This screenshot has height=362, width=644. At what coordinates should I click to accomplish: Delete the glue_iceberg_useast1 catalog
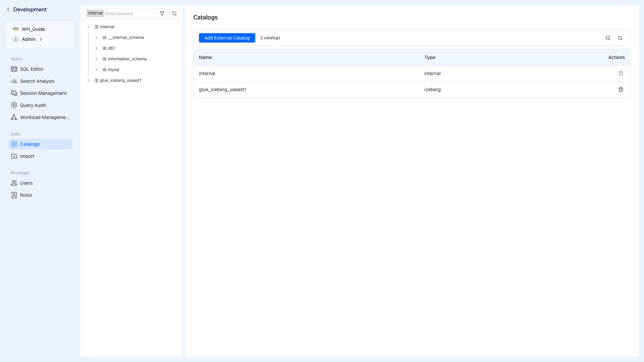(621, 89)
